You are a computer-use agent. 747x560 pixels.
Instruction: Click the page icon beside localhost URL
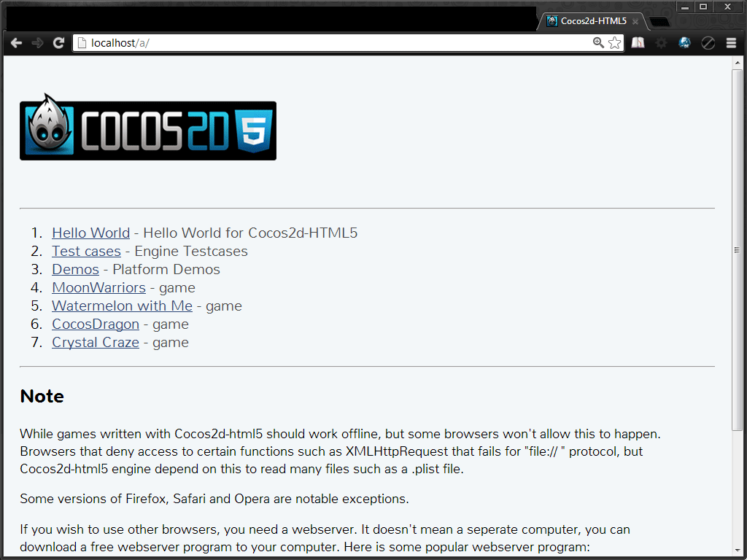click(82, 43)
